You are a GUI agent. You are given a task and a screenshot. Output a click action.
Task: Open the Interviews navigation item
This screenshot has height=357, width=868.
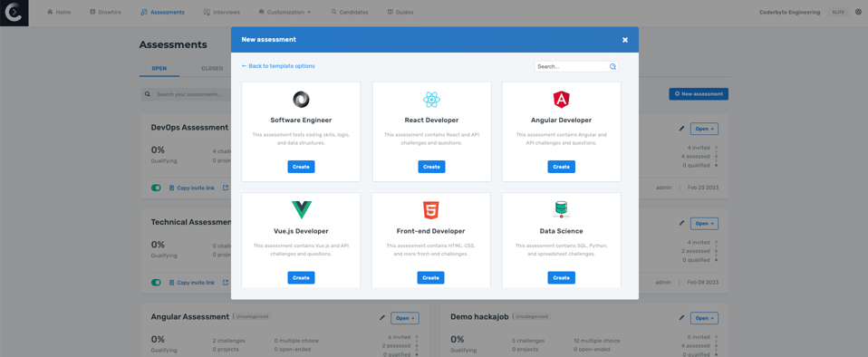pos(221,12)
